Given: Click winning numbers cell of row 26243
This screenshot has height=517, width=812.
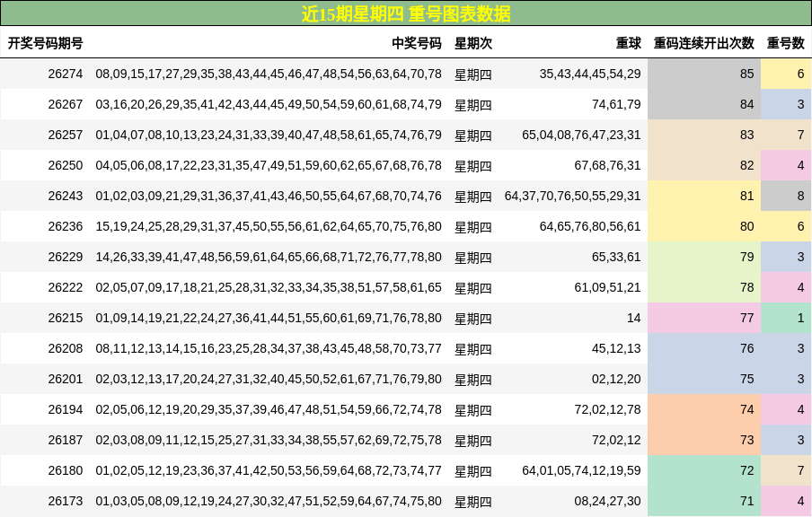Looking at the screenshot, I should [269, 197].
